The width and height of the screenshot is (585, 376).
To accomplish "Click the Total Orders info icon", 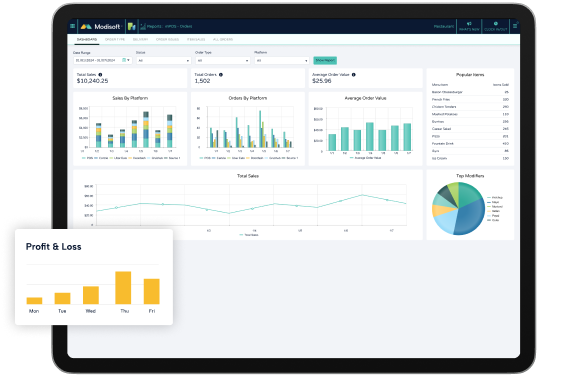I will click(x=221, y=75).
